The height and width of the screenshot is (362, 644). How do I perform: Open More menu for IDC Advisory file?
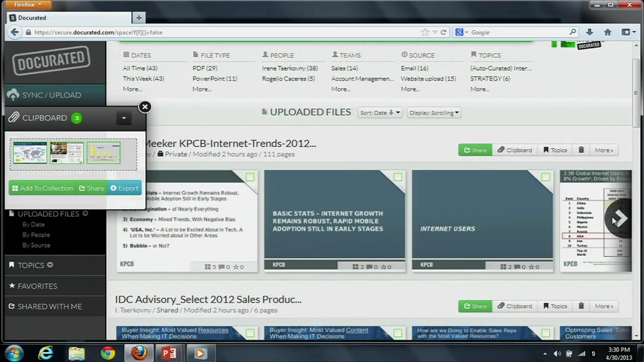click(604, 306)
